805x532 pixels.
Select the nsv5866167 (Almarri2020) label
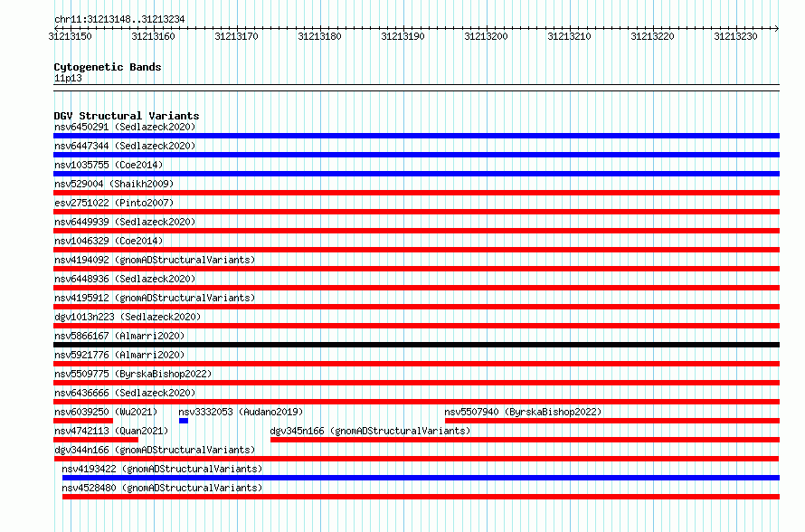point(119,336)
